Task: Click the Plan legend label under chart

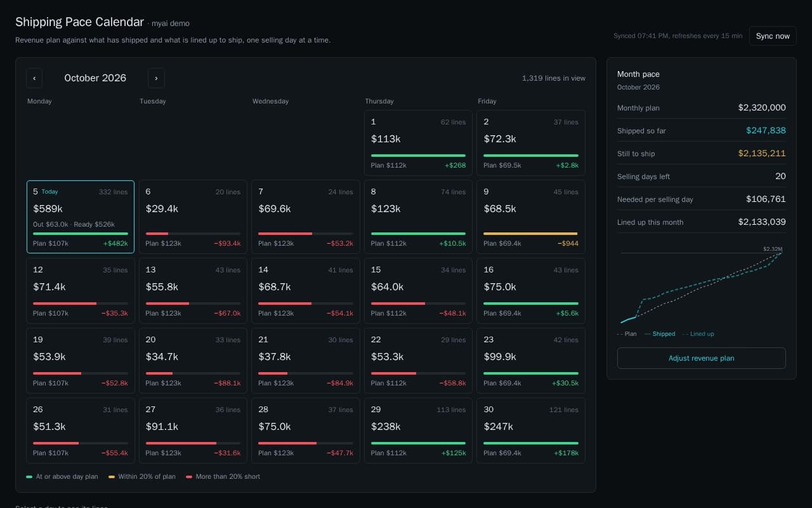Action: click(x=630, y=334)
